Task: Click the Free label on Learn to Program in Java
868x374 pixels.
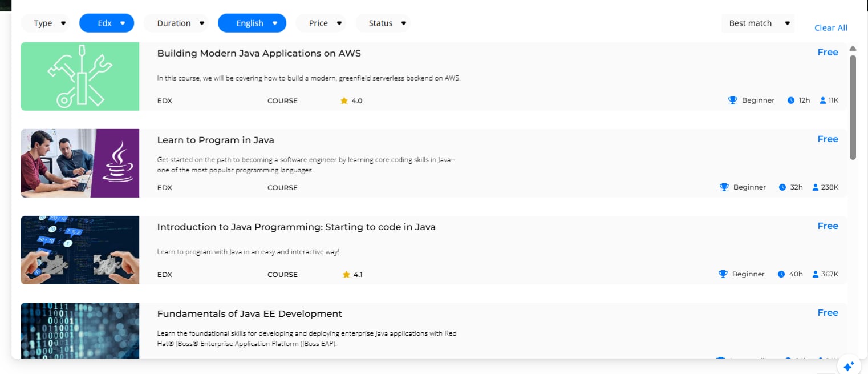Action: pos(828,139)
